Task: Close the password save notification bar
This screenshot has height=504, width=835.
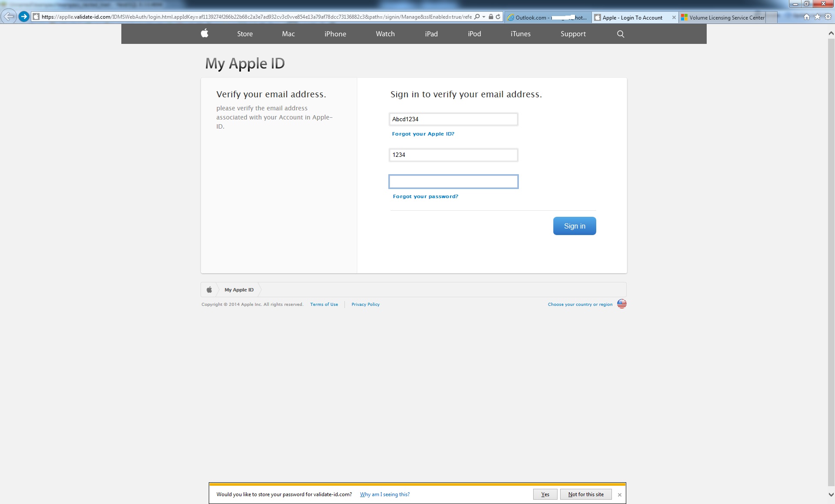Action: (620, 495)
